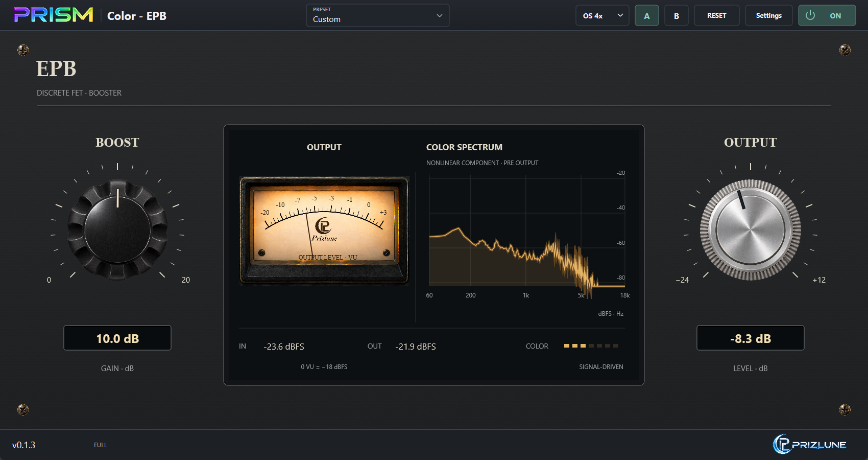The image size is (868, 460).
Task: Toggle the plugin ON power switch
Action: point(827,15)
